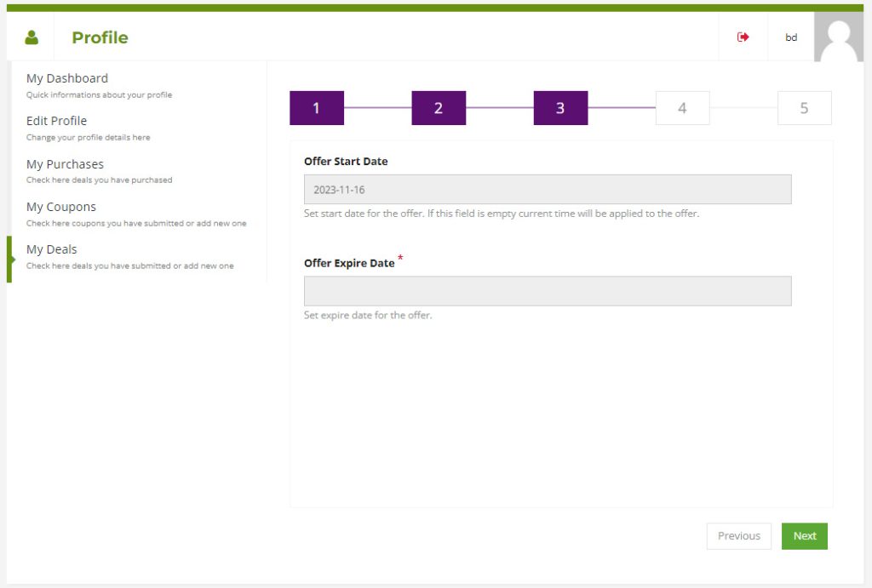Open My Dashboard in sidebar
872x588 pixels.
point(67,78)
